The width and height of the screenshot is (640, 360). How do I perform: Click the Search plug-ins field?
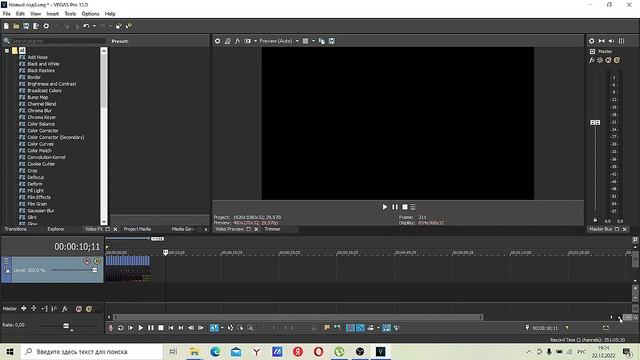(58, 41)
